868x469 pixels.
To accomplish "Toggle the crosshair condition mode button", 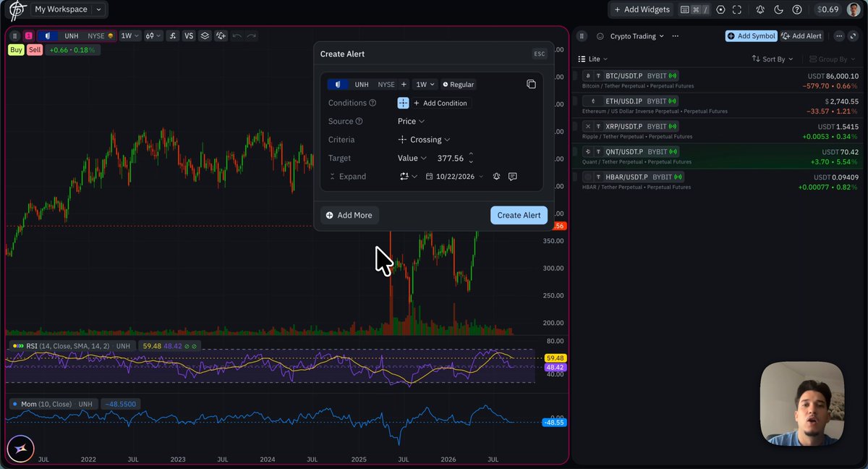I will [x=403, y=103].
